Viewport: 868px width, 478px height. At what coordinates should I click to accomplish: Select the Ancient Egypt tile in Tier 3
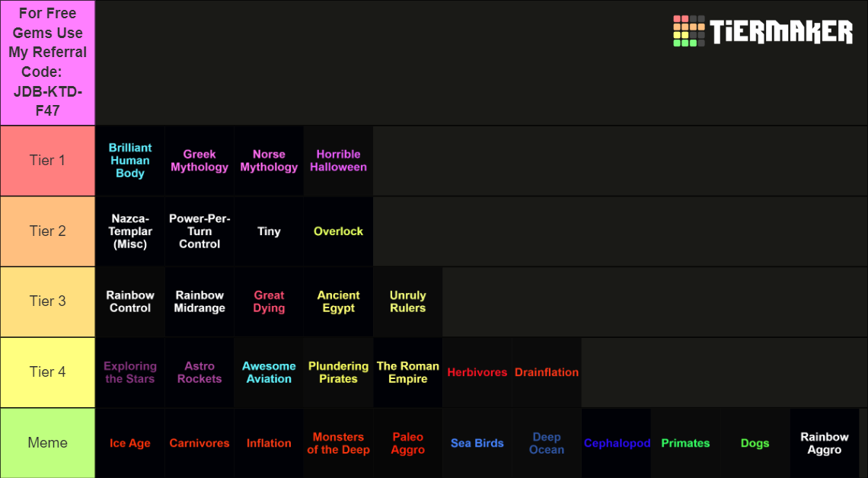click(338, 301)
